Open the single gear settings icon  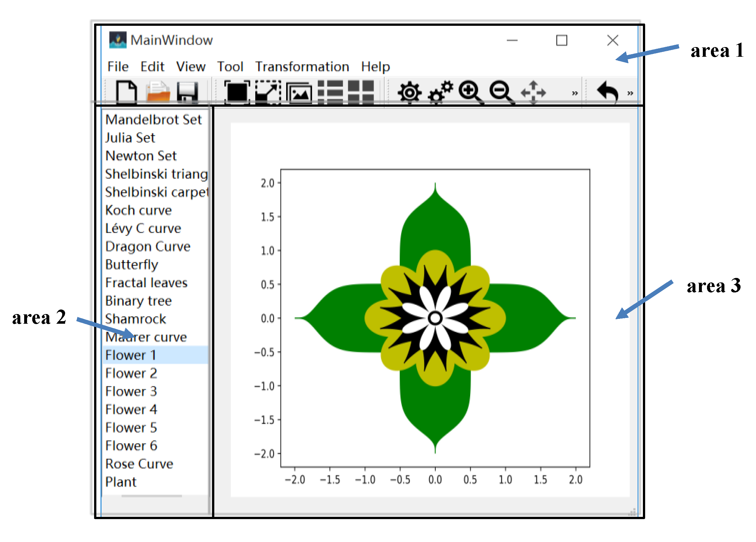[409, 93]
